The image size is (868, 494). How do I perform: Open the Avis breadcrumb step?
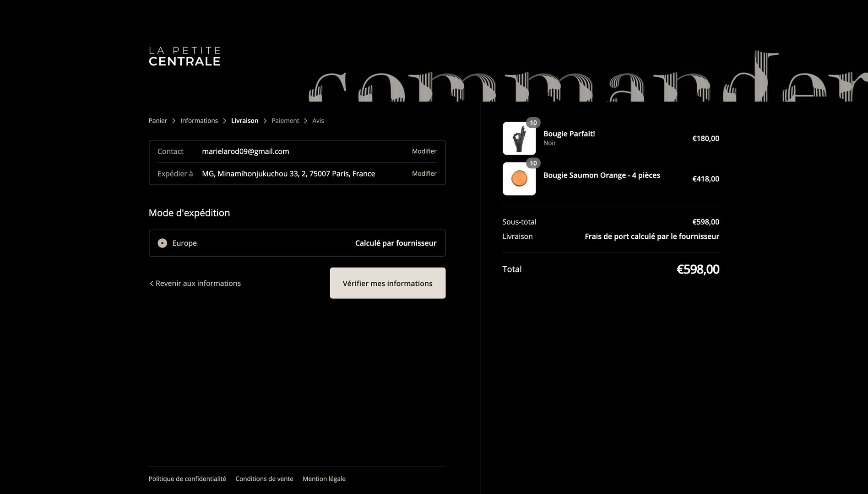(x=318, y=121)
